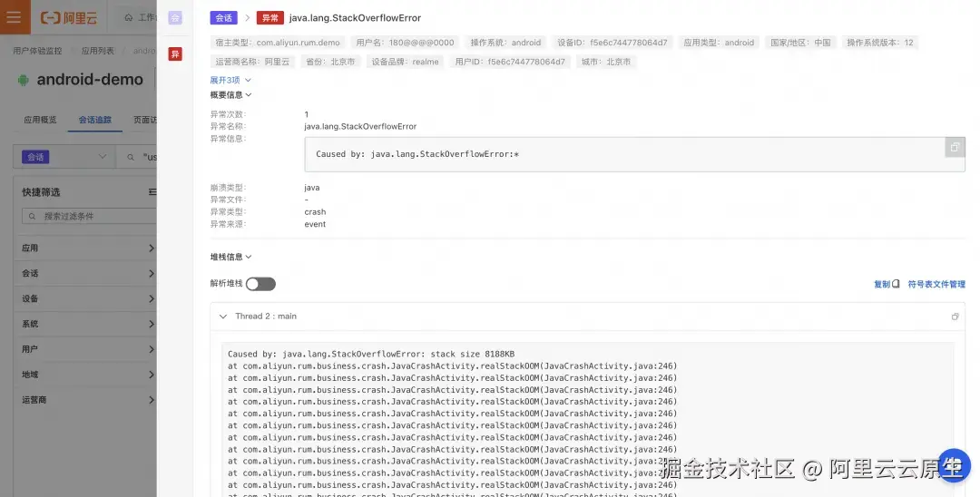Click the Alibaba Cloud logo
Viewport: 980px width, 497px height.
pos(69,17)
